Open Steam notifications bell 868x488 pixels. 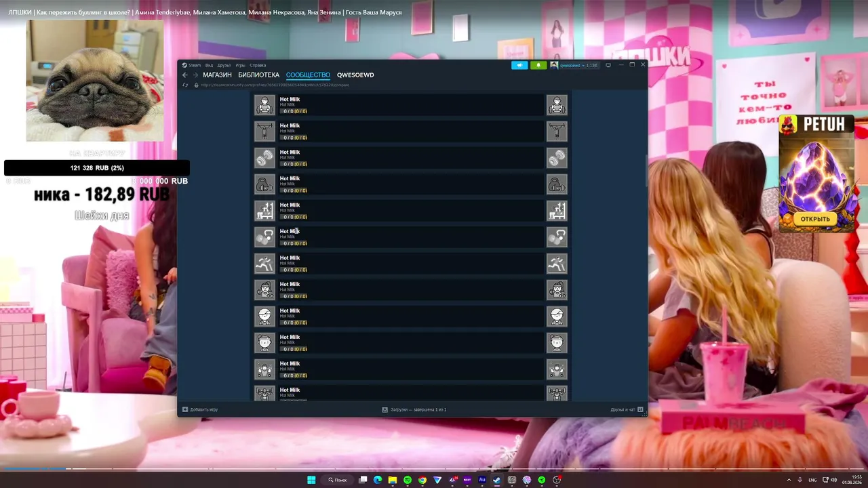point(538,65)
